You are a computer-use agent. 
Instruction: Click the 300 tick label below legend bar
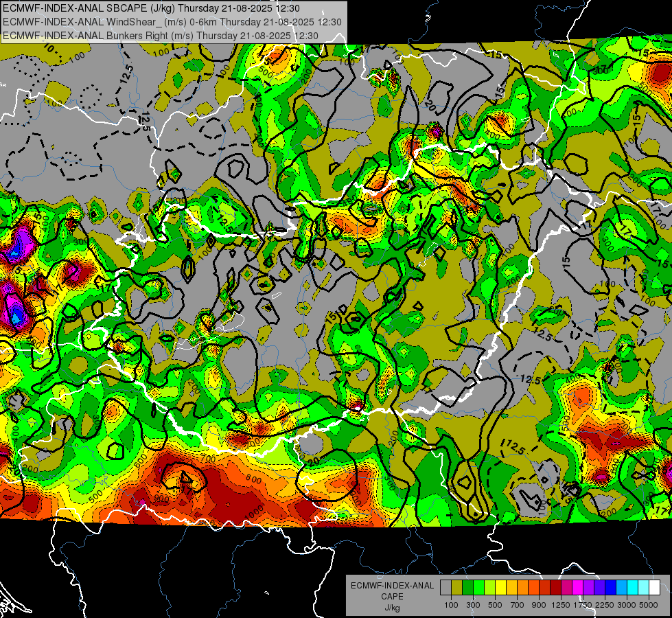coord(473,605)
